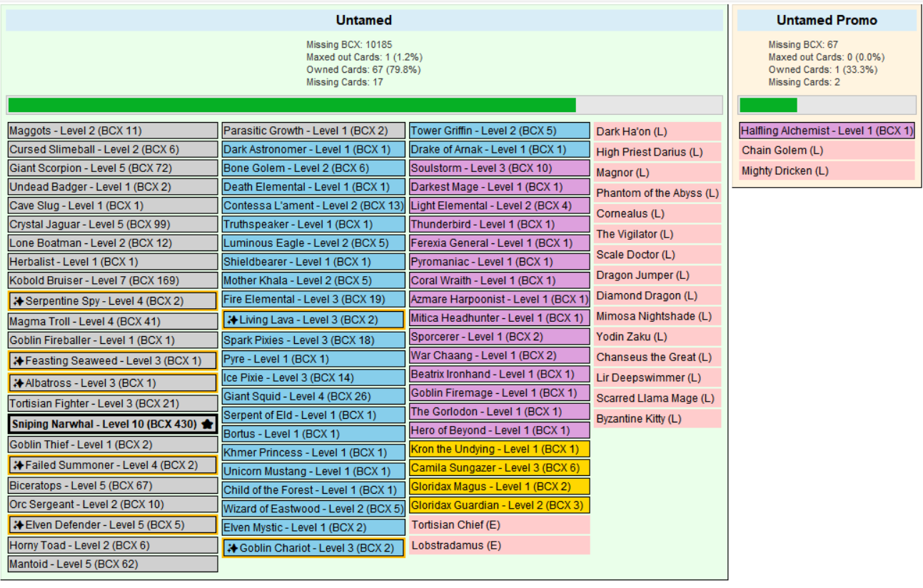
Task: Click the sparkle icon beside Serpentine Spy
Action: (19, 301)
